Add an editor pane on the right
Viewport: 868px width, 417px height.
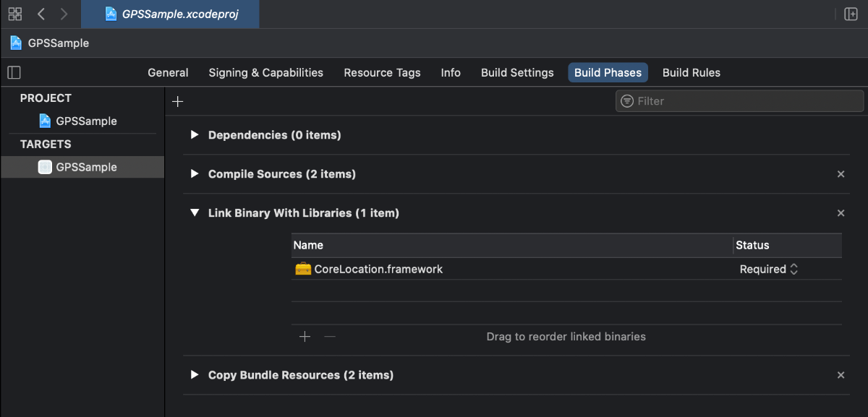pos(851,14)
